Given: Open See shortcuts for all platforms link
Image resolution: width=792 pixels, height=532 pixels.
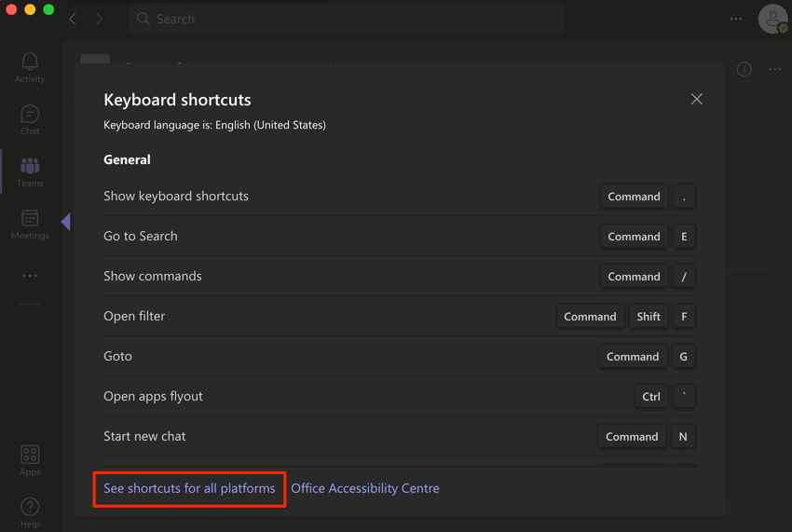Looking at the screenshot, I should coord(189,488).
